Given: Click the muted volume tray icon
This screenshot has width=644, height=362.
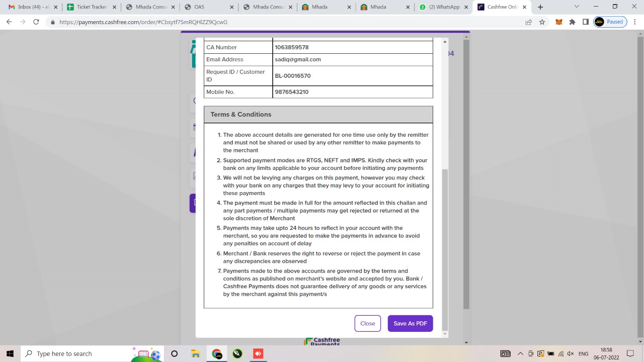Looking at the screenshot, I should [x=571, y=354].
